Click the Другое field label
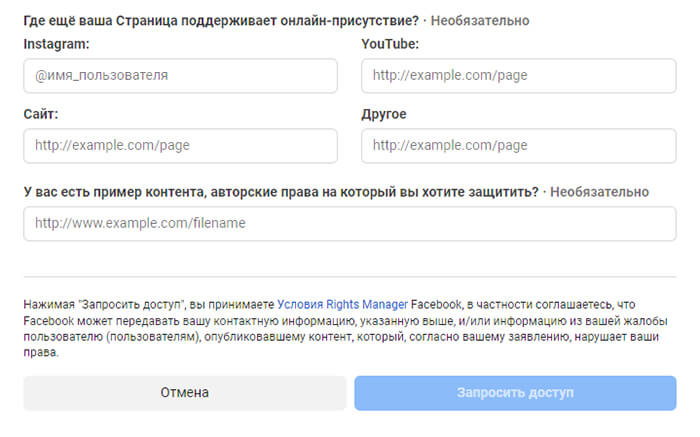Viewport: 700px width, 437px height. tap(383, 114)
